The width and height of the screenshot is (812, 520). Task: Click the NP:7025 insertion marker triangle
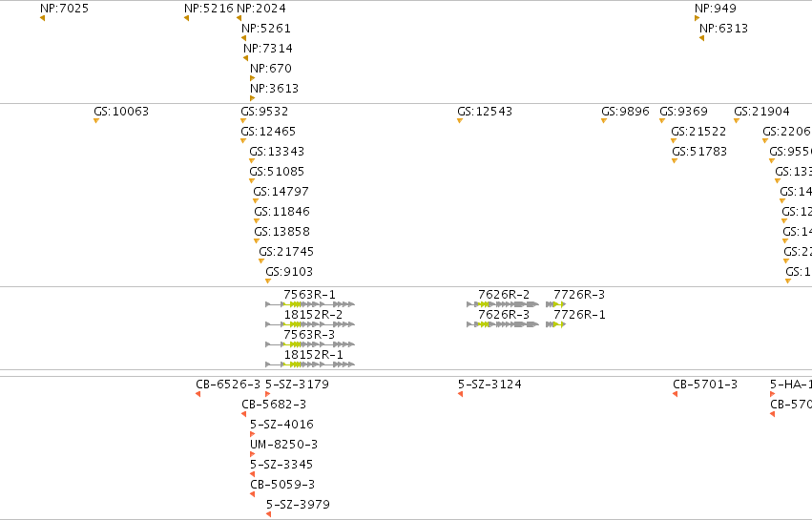point(43,18)
